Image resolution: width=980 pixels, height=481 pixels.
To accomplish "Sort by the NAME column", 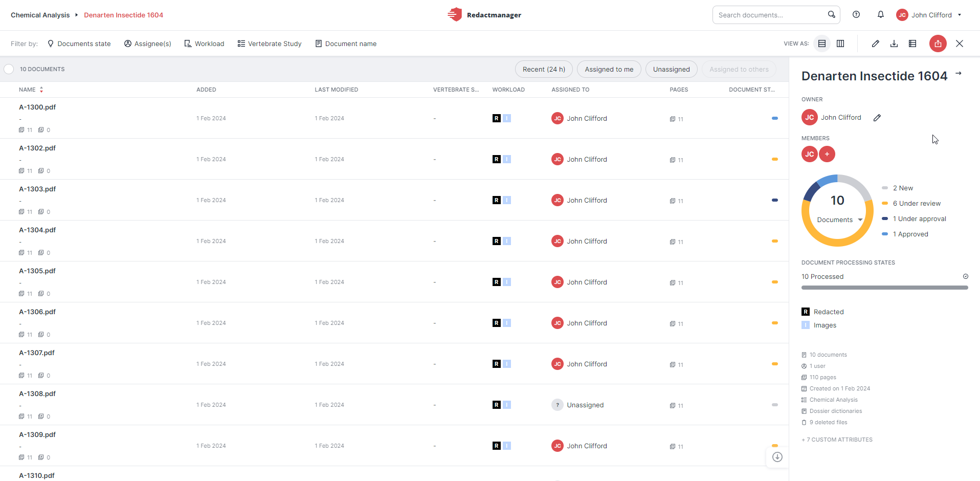I will (31, 90).
